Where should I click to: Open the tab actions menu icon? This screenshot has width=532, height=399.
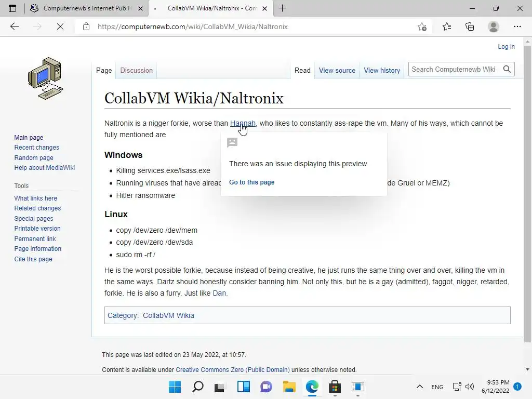(x=12, y=8)
